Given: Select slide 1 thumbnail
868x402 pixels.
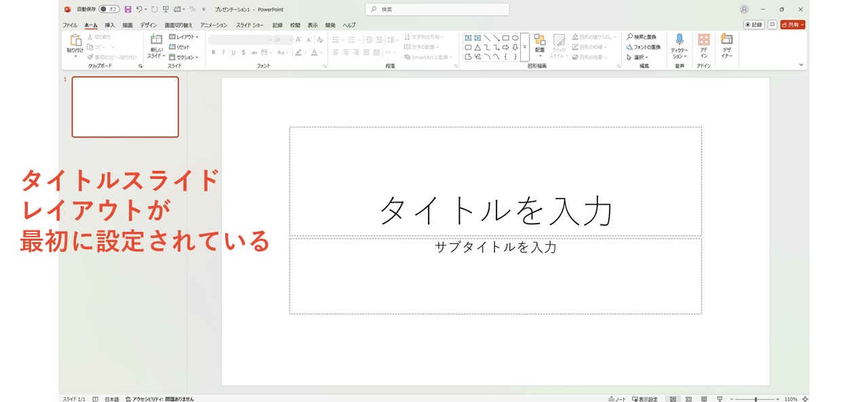Looking at the screenshot, I should click(125, 107).
